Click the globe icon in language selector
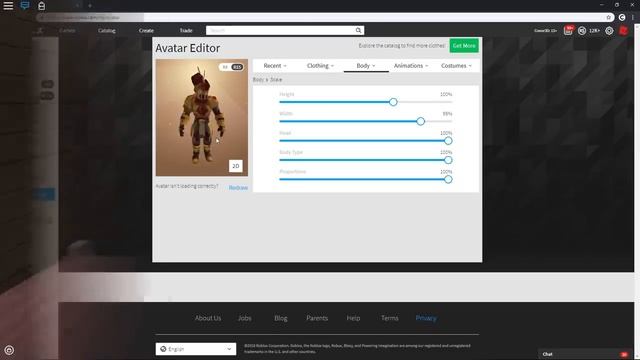640x360 pixels. [163, 349]
